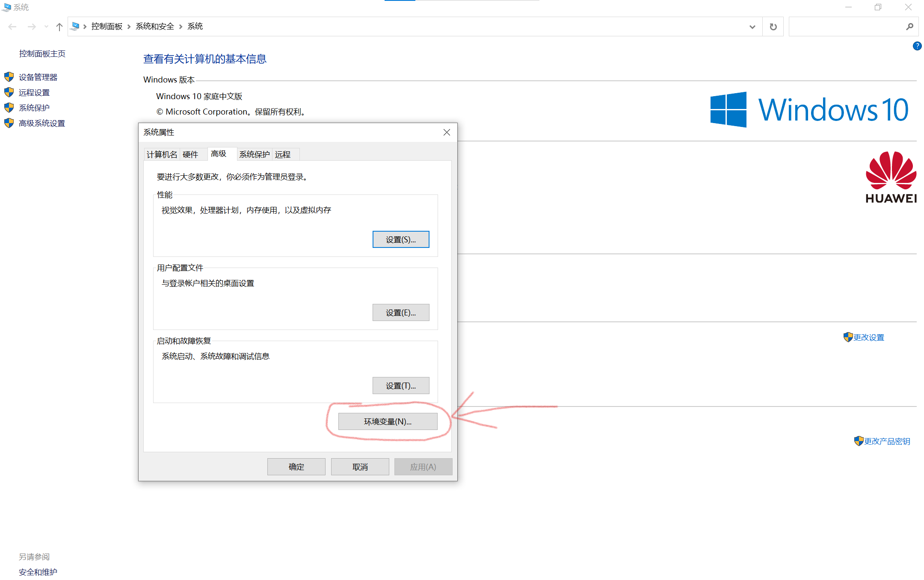Select 控制面板 in the breadcrumb
The height and width of the screenshot is (580, 924).
click(107, 26)
